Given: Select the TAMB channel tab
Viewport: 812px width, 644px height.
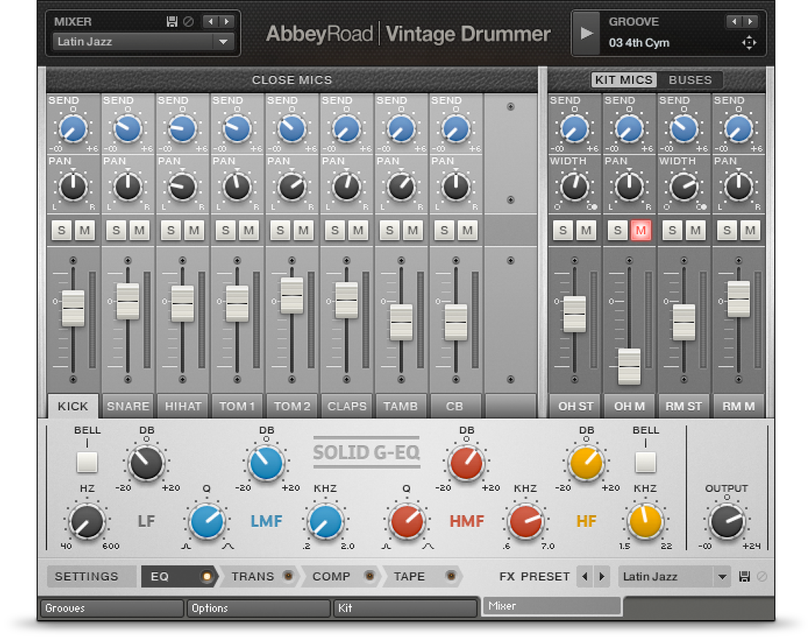Looking at the screenshot, I should coord(401,406).
